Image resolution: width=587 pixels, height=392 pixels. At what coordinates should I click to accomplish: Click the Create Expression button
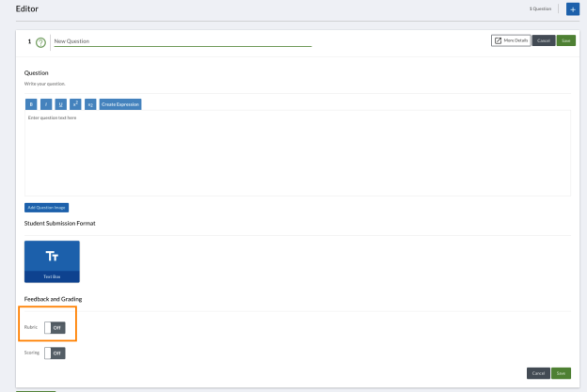120,104
